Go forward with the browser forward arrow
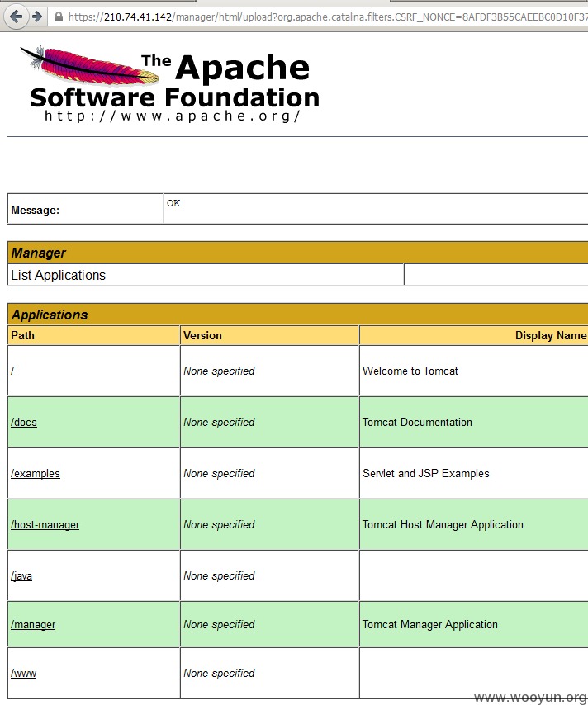Viewport: 588px width, 705px height. pyautogui.click(x=37, y=17)
